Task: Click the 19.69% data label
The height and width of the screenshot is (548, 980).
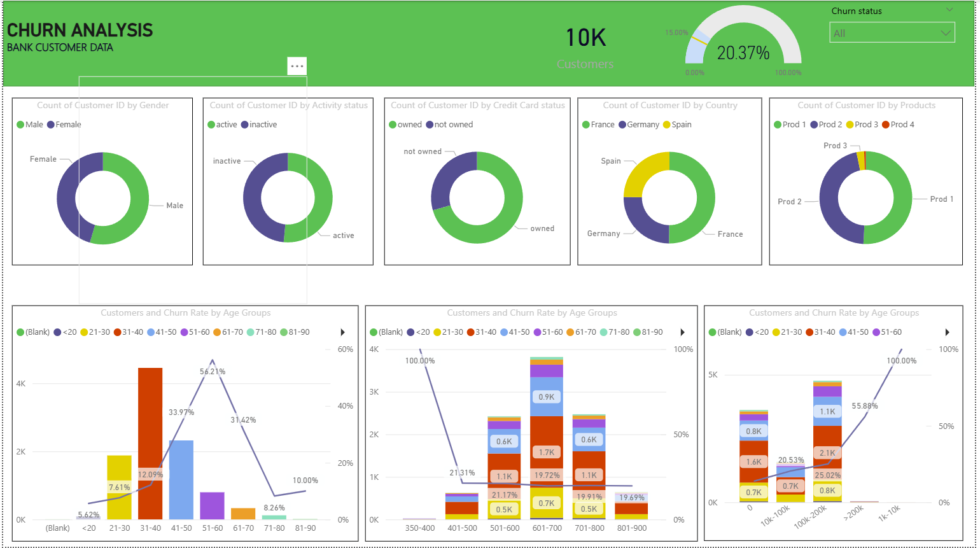Action: (632, 498)
